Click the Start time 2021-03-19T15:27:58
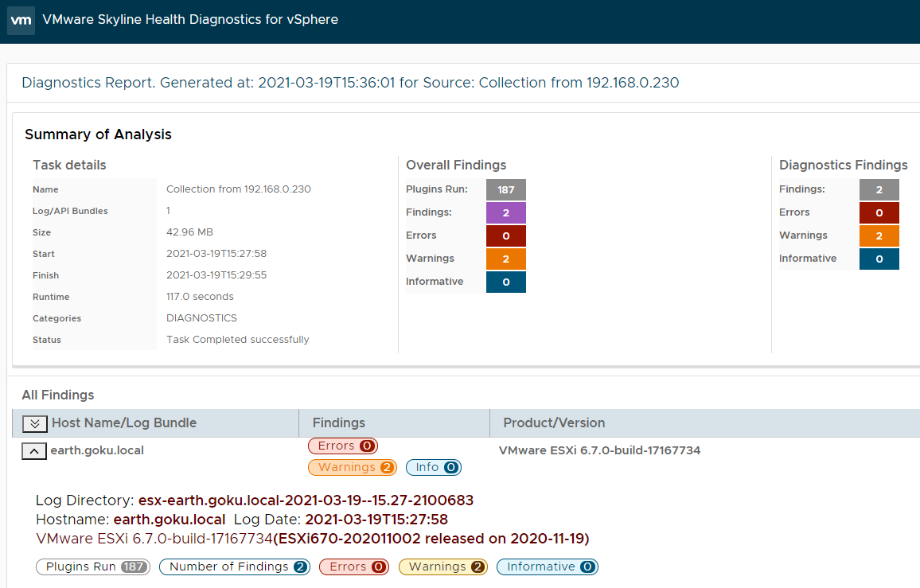Image resolution: width=920 pixels, height=588 pixels. [216, 254]
